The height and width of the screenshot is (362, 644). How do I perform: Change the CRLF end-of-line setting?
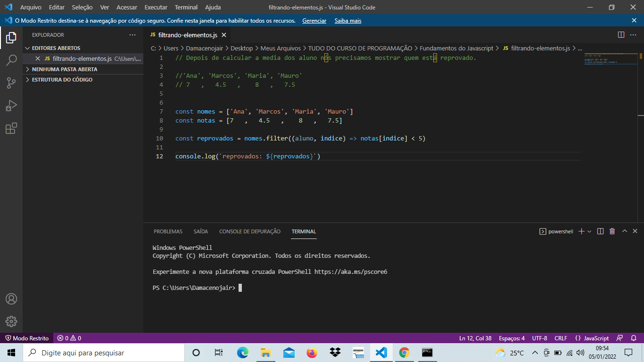pyautogui.click(x=561, y=338)
